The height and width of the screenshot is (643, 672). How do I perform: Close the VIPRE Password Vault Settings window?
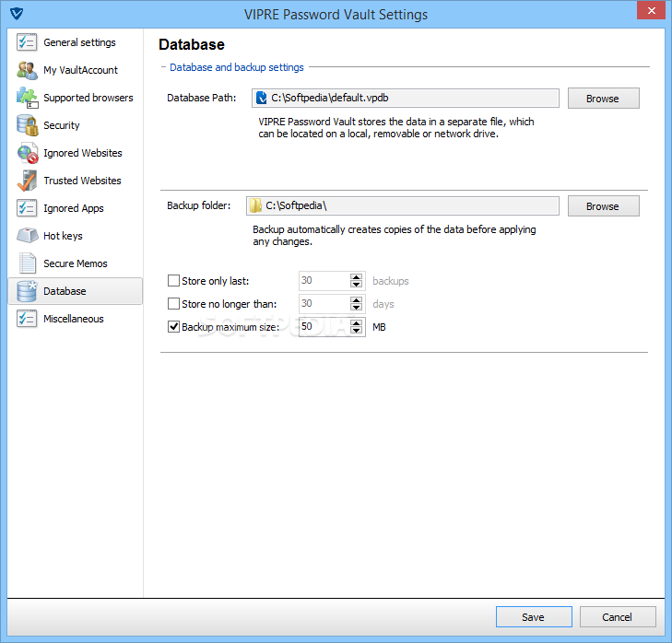pos(651,10)
